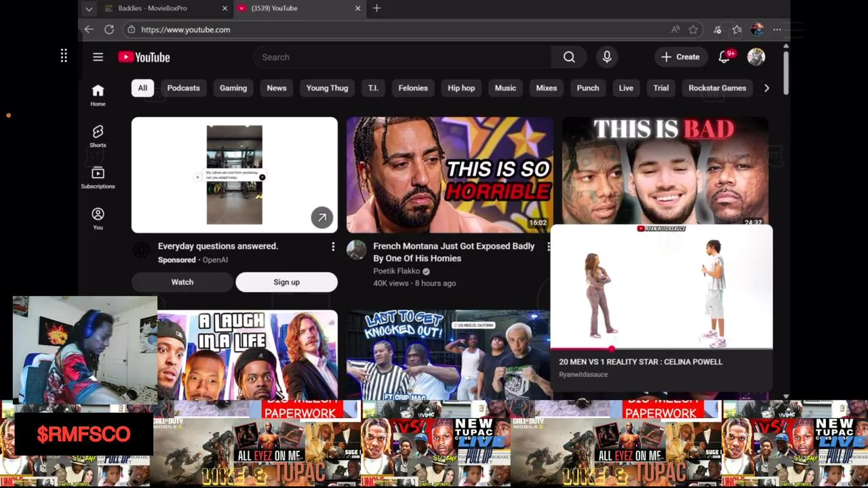The width and height of the screenshot is (868, 488).
Task: Open a new browser tab
Action: [376, 8]
